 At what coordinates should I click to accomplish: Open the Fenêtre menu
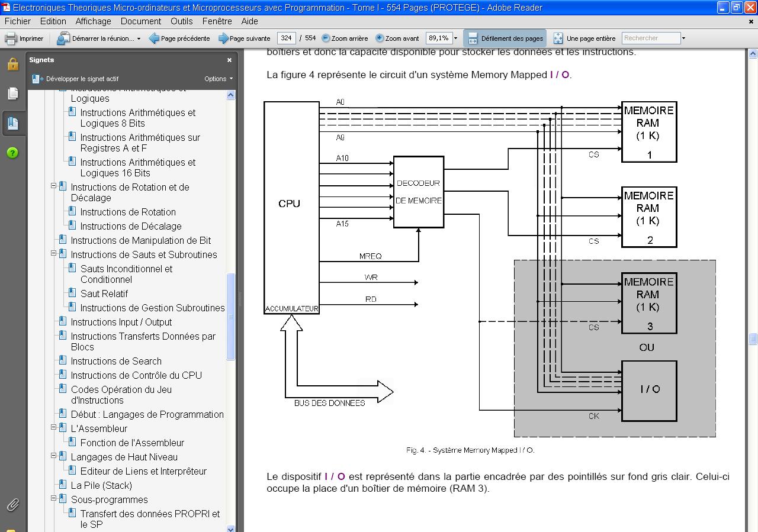pyautogui.click(x=217, y=21)
